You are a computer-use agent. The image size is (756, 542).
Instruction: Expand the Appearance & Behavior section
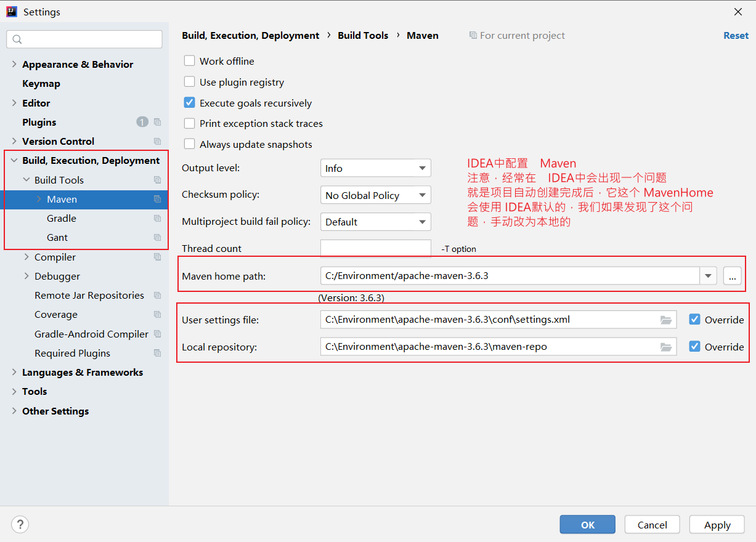(14, 64)
